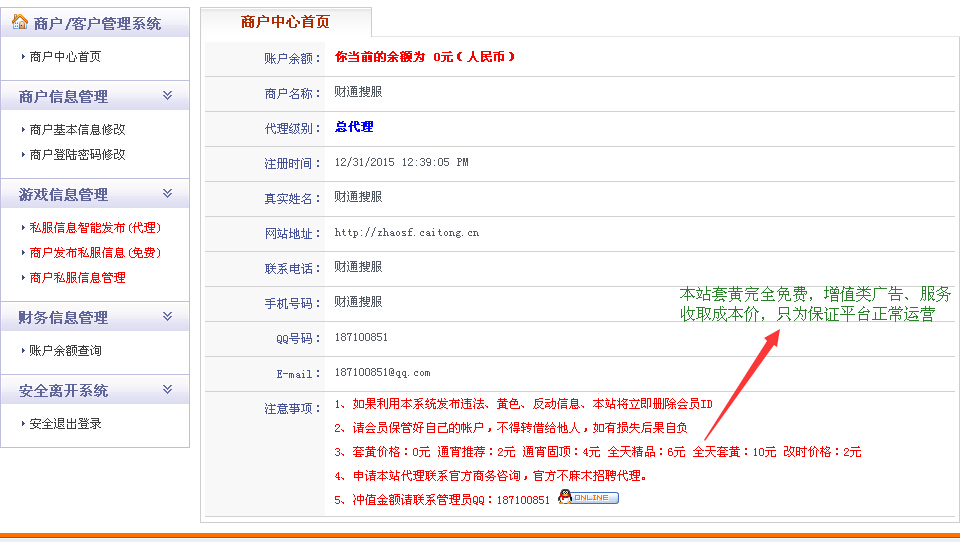Image resolution: width=962 pixels, height=542 pixels.
Task: Click notice 3 listing 套黄价格
Action: tap(598, 452)
